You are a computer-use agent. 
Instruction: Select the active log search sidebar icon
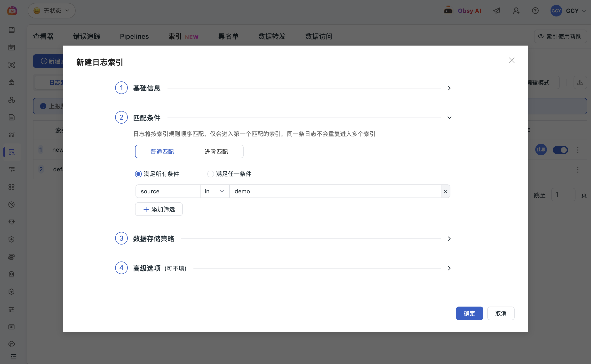12,152
